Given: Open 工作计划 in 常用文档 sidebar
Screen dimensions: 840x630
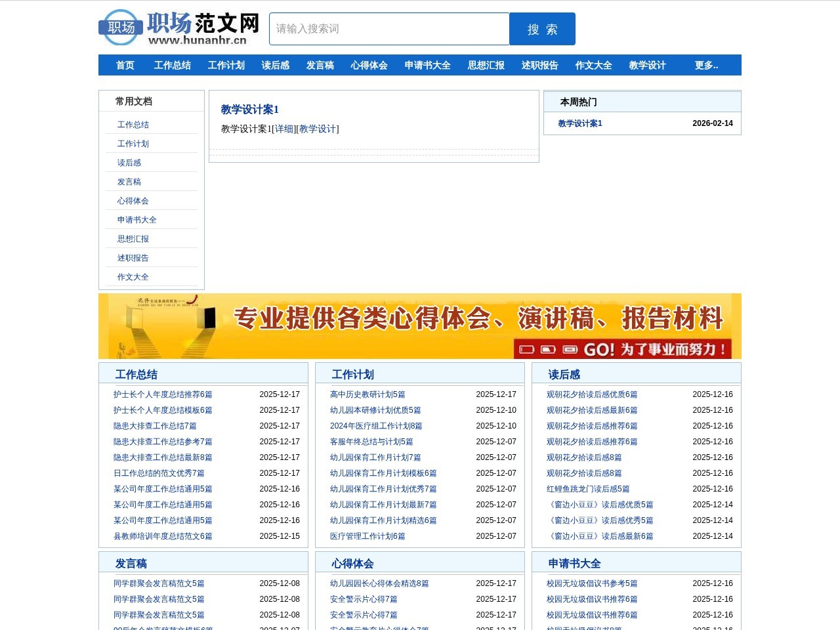Looking at the screenshot, I should (x=133, y=144).
